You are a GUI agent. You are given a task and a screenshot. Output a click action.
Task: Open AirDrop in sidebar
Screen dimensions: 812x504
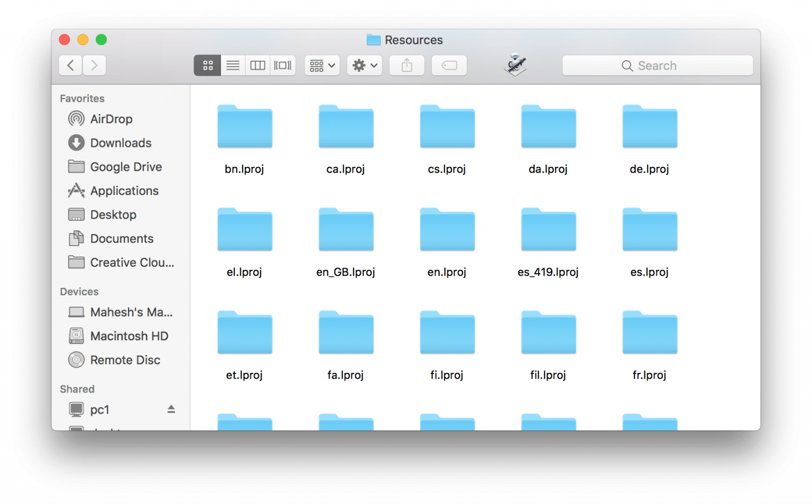[x=111, y=119]
